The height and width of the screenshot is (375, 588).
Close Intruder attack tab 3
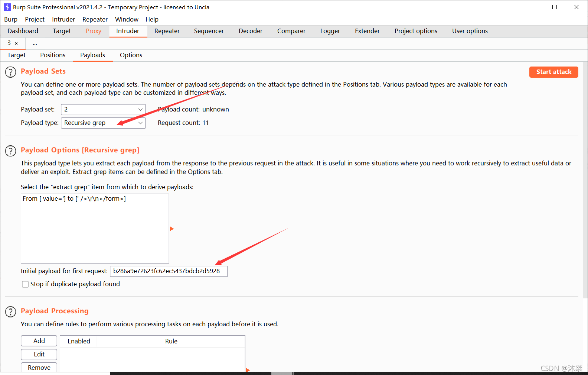[16, 43]
